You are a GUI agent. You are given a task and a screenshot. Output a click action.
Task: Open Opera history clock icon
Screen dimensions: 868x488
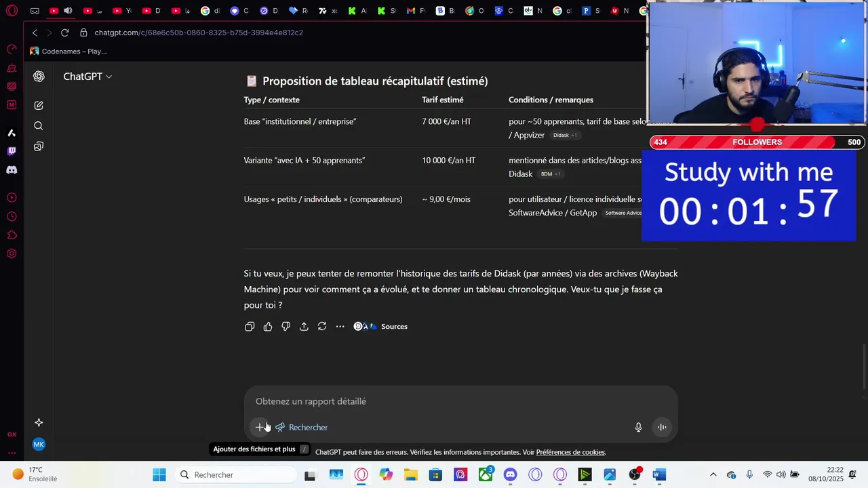pos(12,217)
